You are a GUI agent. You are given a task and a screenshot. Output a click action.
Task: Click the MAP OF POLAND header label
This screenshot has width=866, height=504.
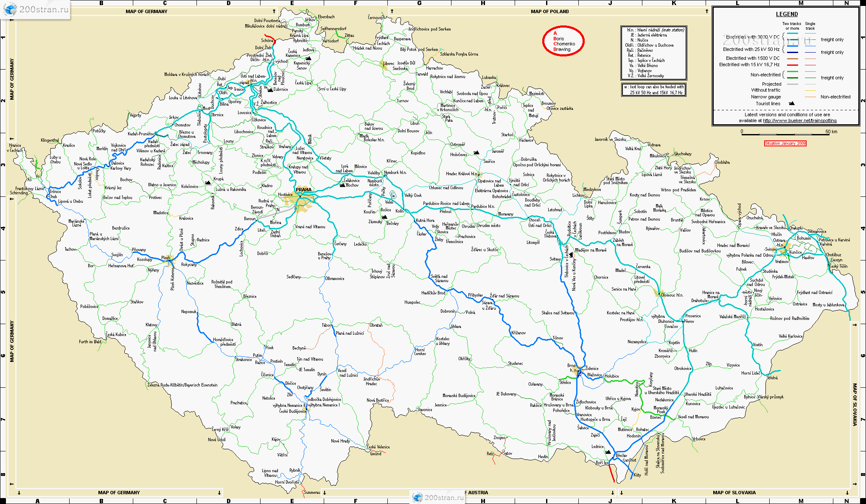pos(549,11)
